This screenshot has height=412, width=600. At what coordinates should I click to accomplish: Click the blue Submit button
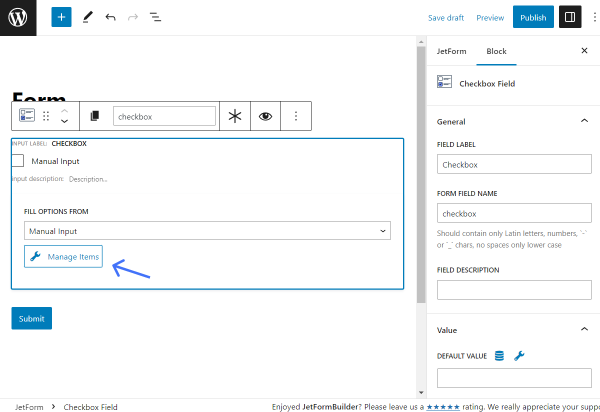coord(32,318)
